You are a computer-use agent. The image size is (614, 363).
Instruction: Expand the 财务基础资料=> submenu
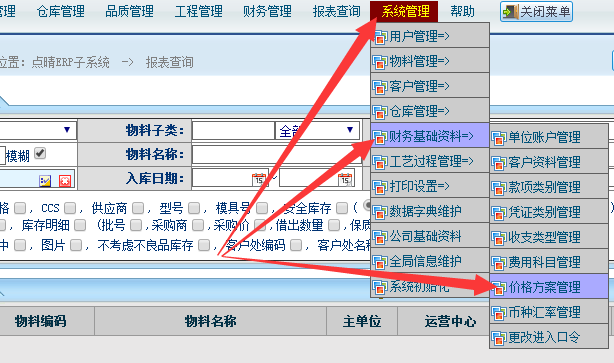click(x=430, y=136)
